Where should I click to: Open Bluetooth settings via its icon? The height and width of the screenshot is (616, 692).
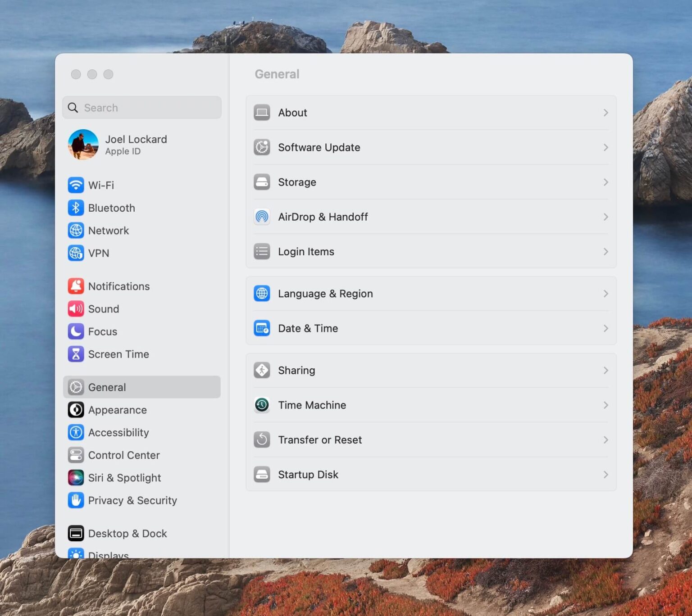click(76, 208)
